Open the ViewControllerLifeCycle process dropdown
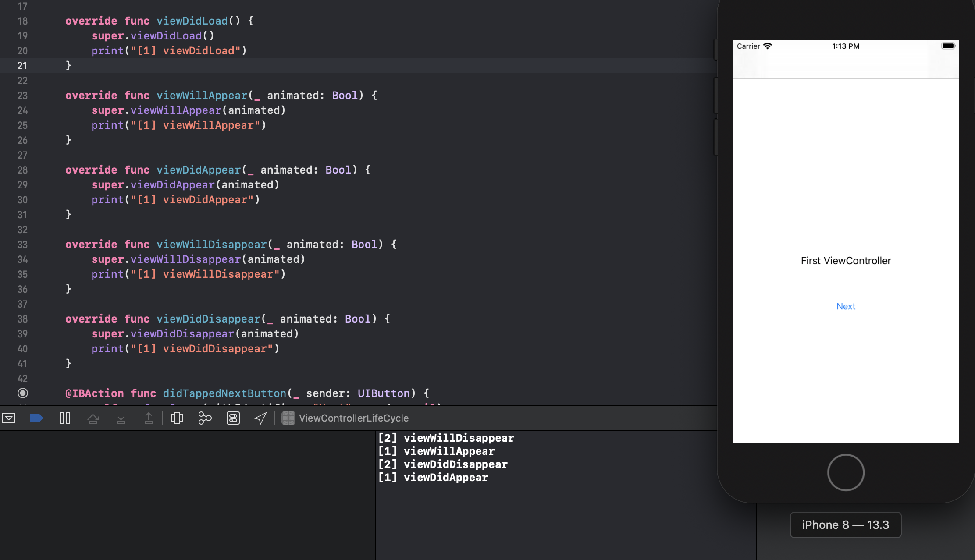The width and height of the screenshot is (975, 560). (x=346, y=418)
